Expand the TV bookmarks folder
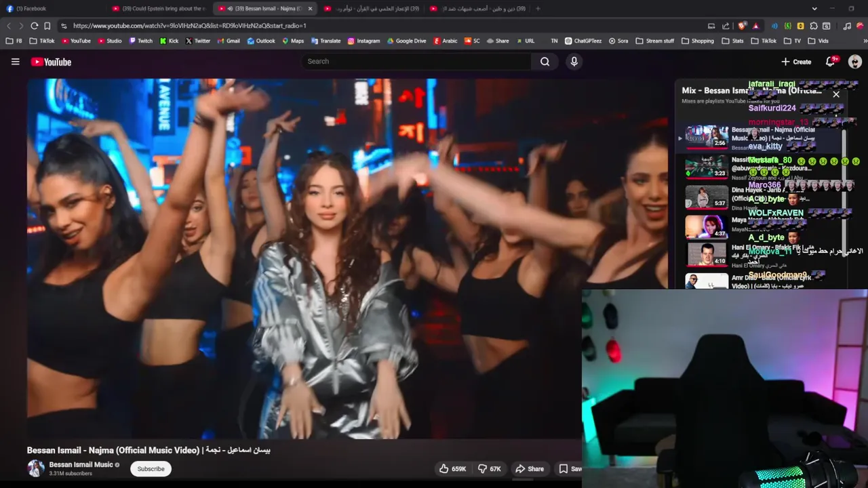Image resolution: width=868 pixels, height=488 pixels. pos(792,41)
